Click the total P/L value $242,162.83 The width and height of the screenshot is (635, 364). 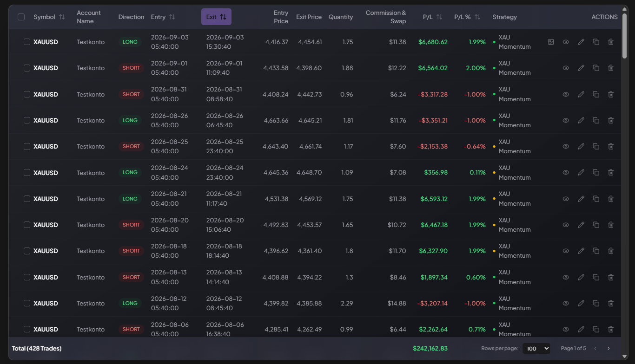[430, 348]
